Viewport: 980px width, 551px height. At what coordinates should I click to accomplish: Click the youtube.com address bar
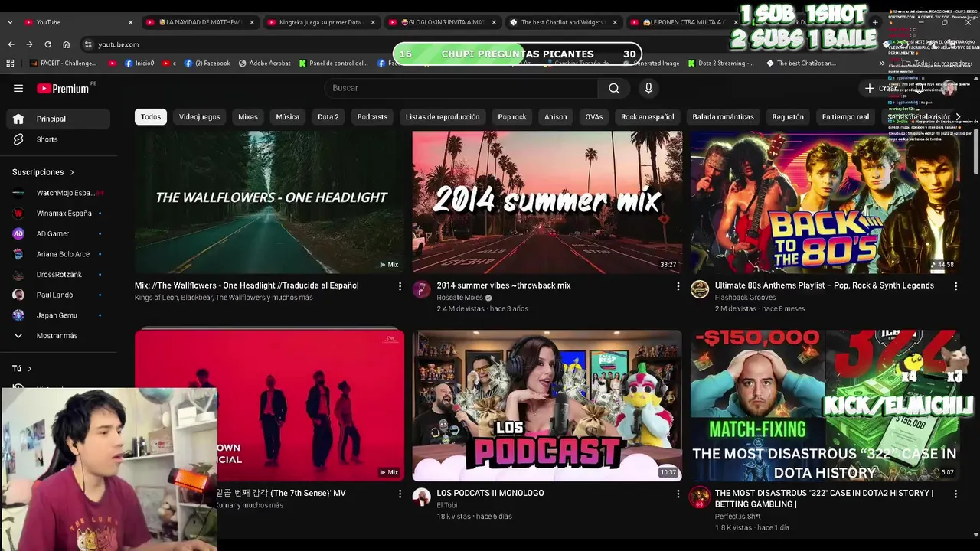pyautogui.click(x=118, y=44)
